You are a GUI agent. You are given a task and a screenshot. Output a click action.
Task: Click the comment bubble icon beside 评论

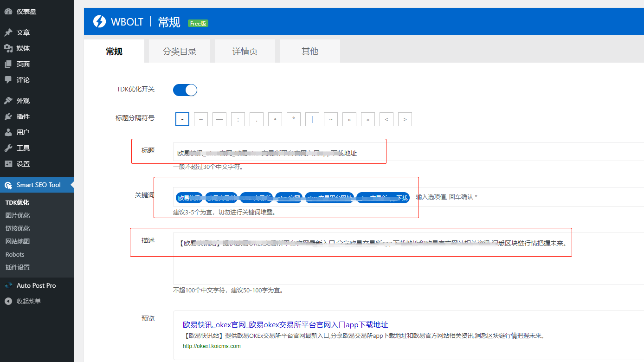point(8,80)
